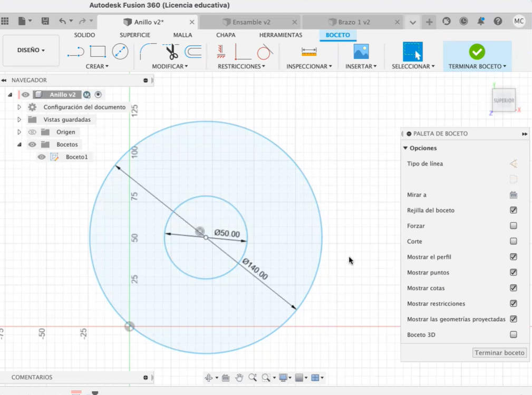Switch to the HERRAMIENTAS tab

pos(280,35)
